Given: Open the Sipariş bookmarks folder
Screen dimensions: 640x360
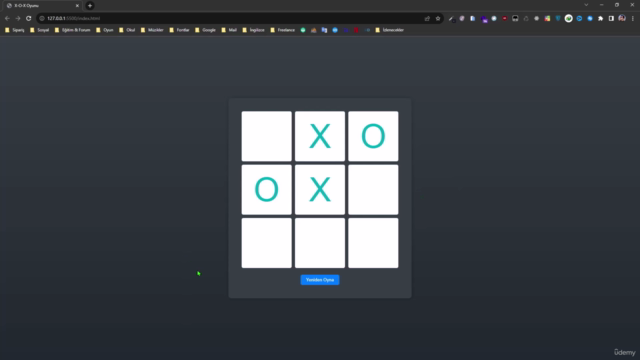Looking at the screenshot, I should pyautogui.click(x=15, y=30).
